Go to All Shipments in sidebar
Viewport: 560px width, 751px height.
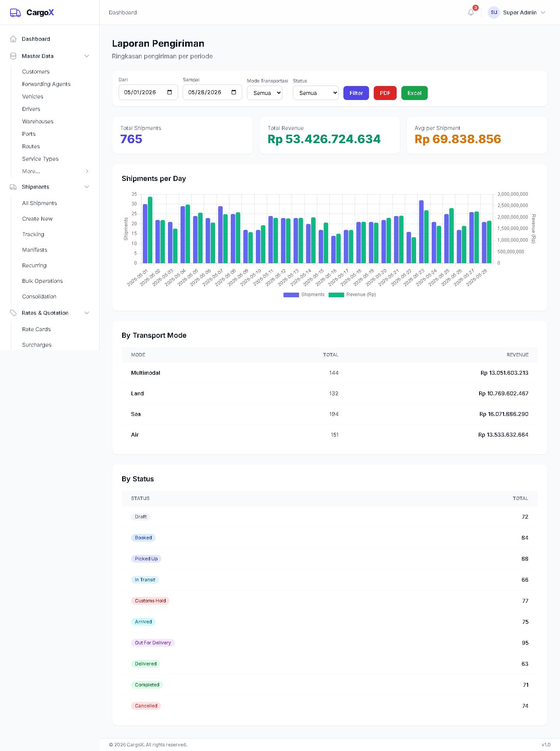[40, 203]
